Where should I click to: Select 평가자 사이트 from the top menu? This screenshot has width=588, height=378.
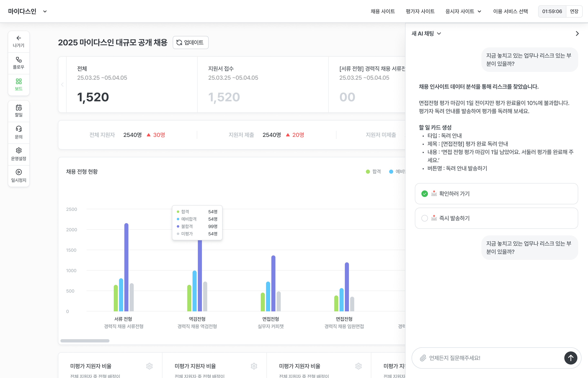420,11
